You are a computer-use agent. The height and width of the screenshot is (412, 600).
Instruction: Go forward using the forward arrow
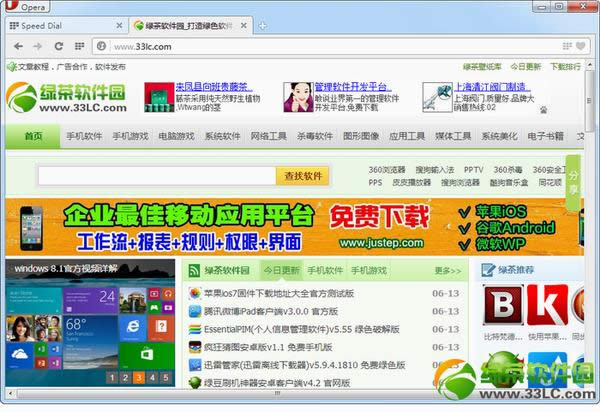pos(38,47)
